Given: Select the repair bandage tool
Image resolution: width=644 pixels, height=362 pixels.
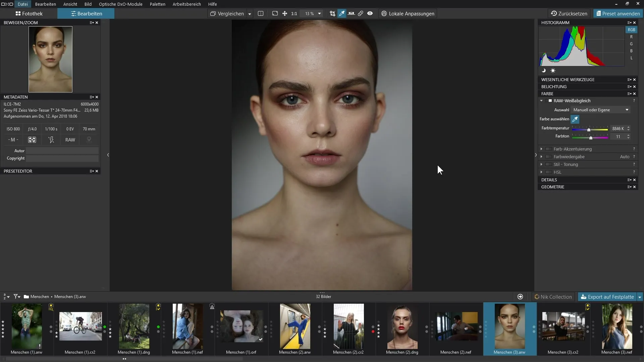Looking at the screenshot, I should coord(361,14).
